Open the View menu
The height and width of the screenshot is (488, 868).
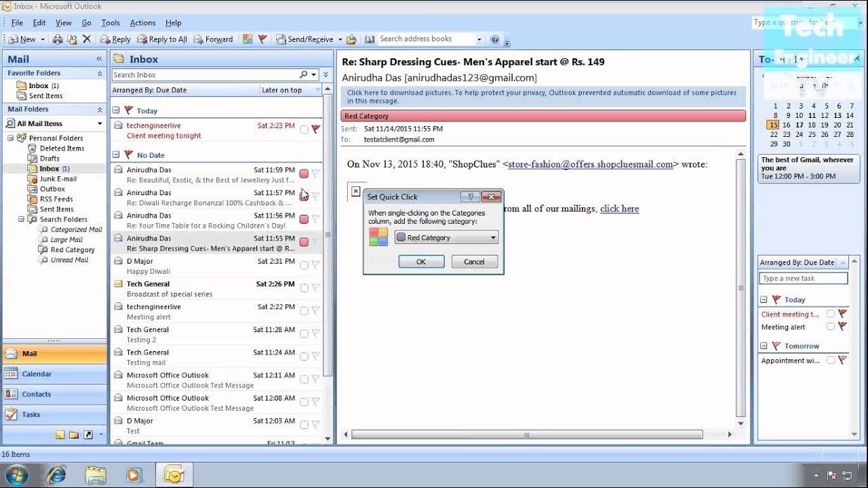64,22
